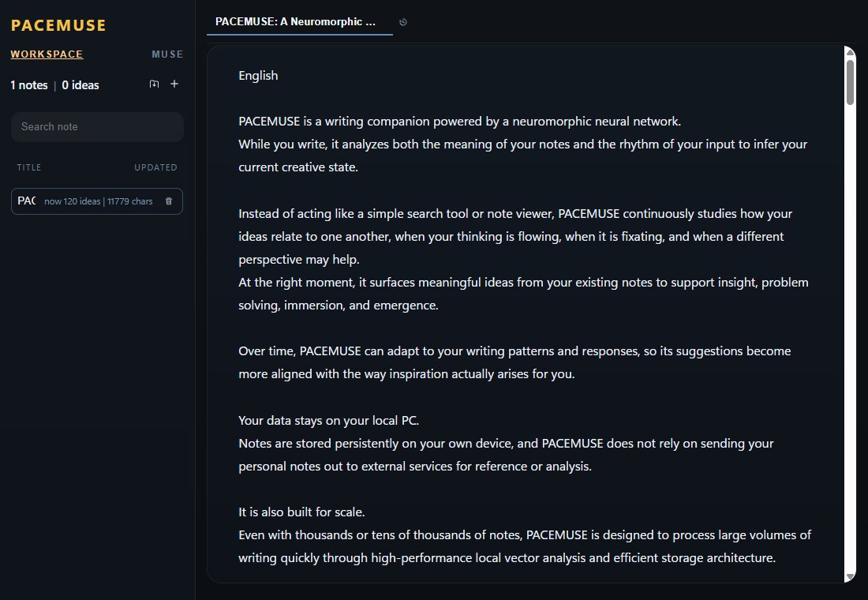The image size is (868, 600).
Task: Click the vertical scrollbar thumb
Action: [x=850, y=82]
